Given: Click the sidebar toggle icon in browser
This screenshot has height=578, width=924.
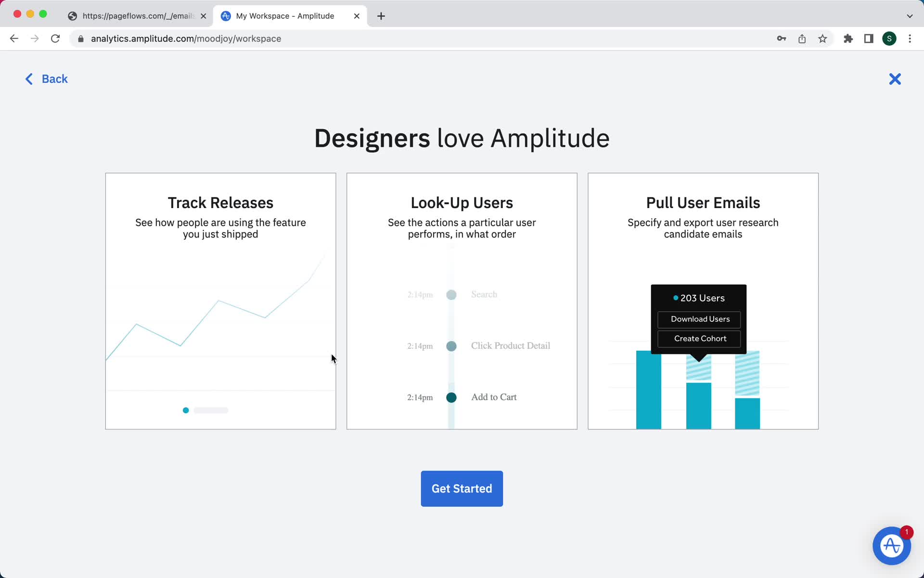Looking at the screenshot, I should [x=870, y=39].
